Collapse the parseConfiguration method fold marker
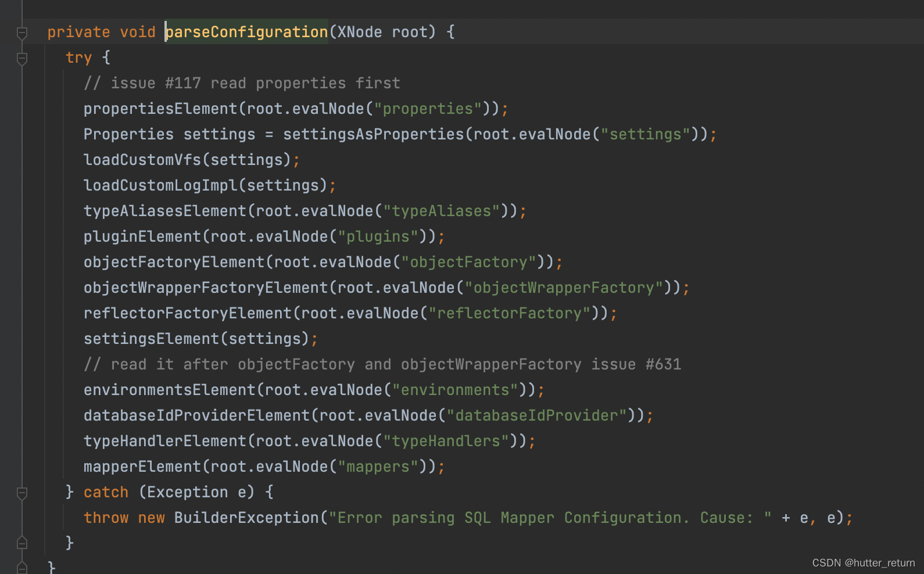This screenshot has height=574, width=924. [22, 33]
